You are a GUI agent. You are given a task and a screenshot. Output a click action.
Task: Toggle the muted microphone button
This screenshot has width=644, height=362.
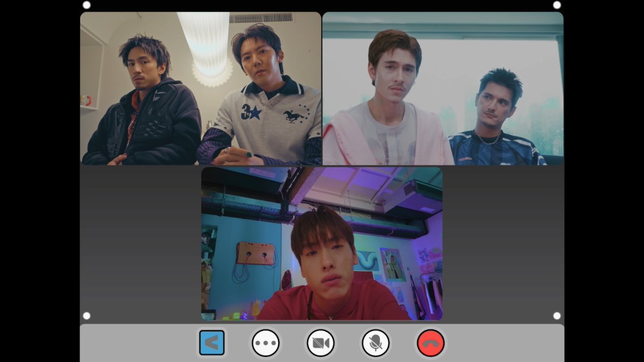coord(376,343)
